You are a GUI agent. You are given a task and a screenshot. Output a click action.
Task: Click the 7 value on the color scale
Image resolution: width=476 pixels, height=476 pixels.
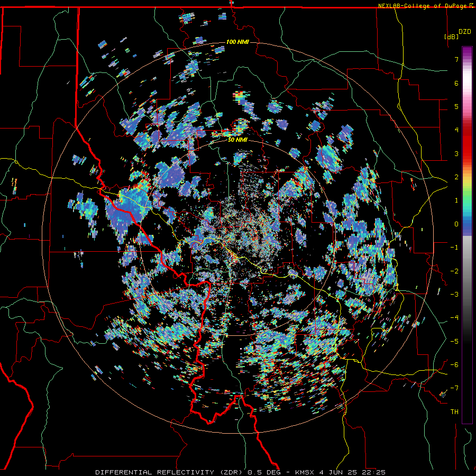click(456, 59)
